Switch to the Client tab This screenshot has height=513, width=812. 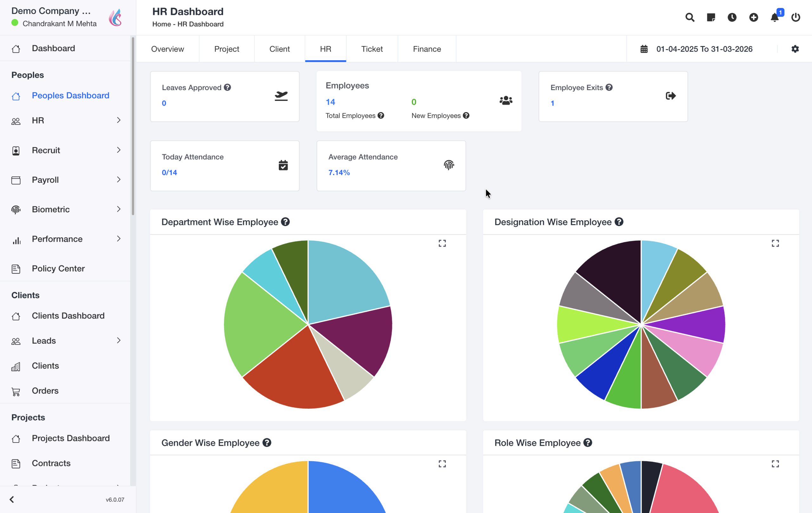point(279,49)
